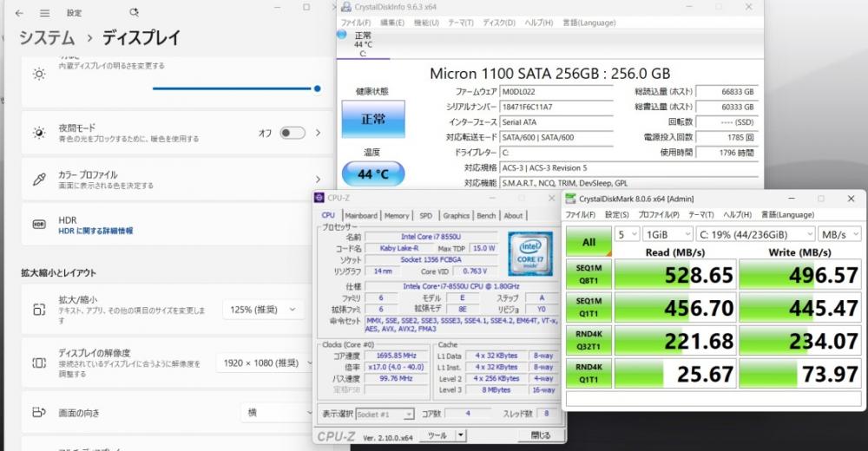Open CrystalDiskMark MB/s unit dropdown
The height and width of the screenshot is (451, 868).
[x=839, y=235]
